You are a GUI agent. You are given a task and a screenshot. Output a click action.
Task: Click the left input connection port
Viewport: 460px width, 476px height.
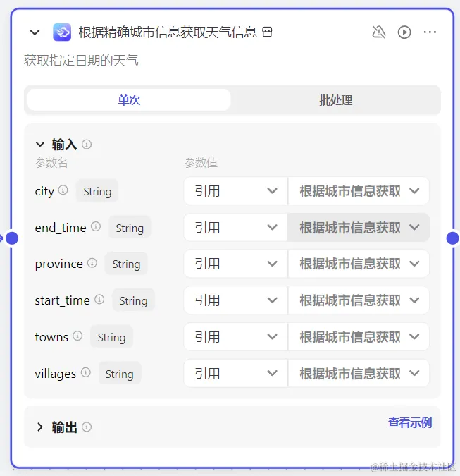pyautogui.click(x=12, y=238)
